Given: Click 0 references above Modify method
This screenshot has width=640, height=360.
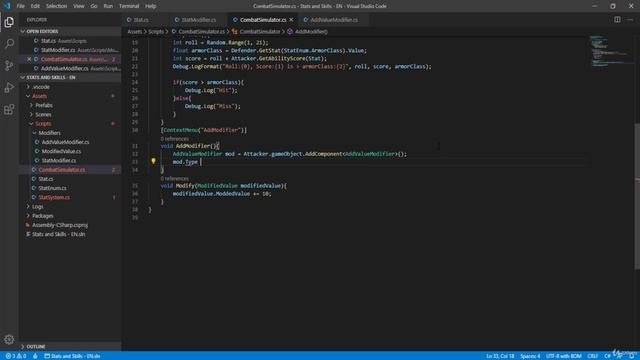Looking at the screenshot, I should pyautogui.click(x=175, y=178).
